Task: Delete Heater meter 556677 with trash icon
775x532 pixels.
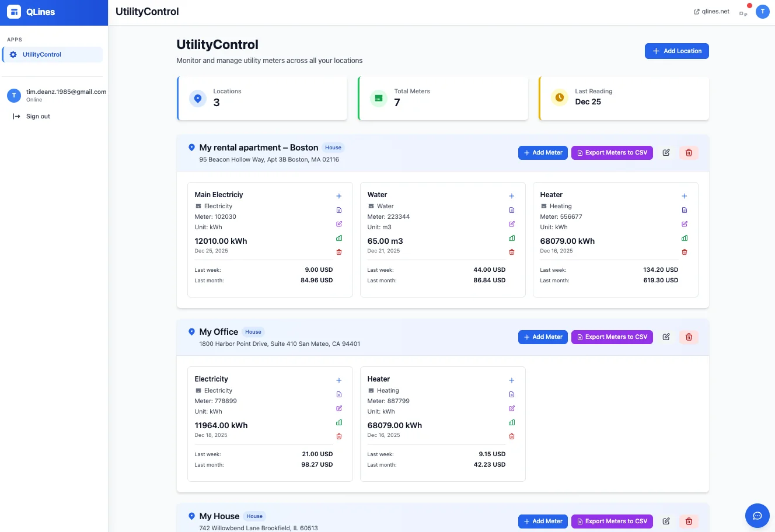Action: tap(685, 252)
